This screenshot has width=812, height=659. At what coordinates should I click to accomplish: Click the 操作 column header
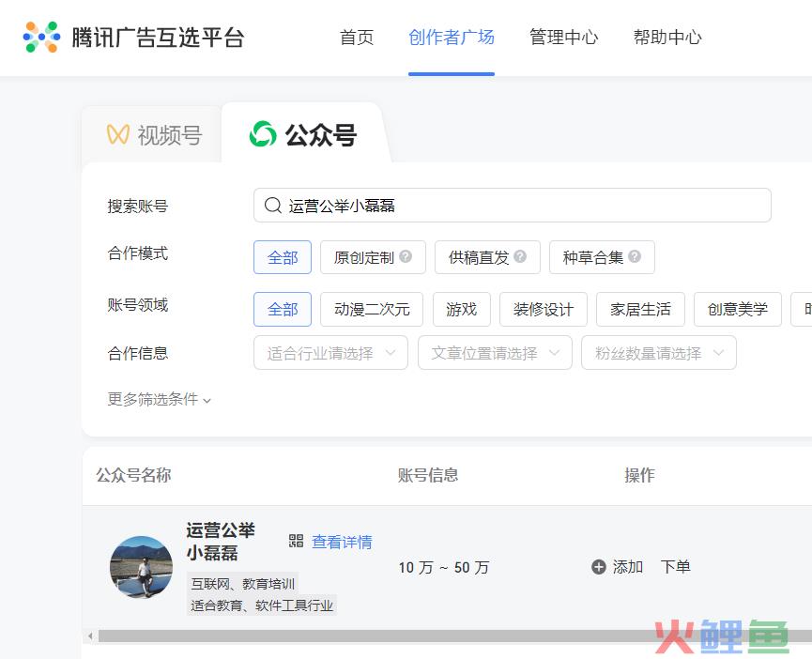639,475
